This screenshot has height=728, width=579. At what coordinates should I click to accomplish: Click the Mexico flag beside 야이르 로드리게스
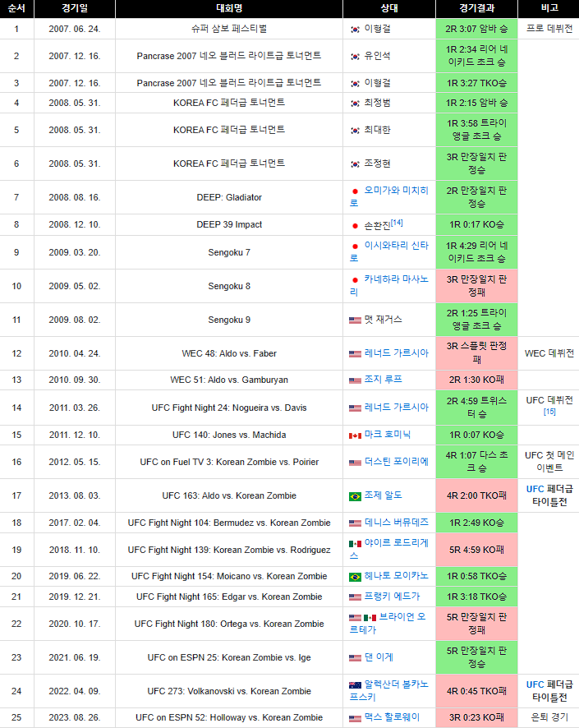(355, 544)
